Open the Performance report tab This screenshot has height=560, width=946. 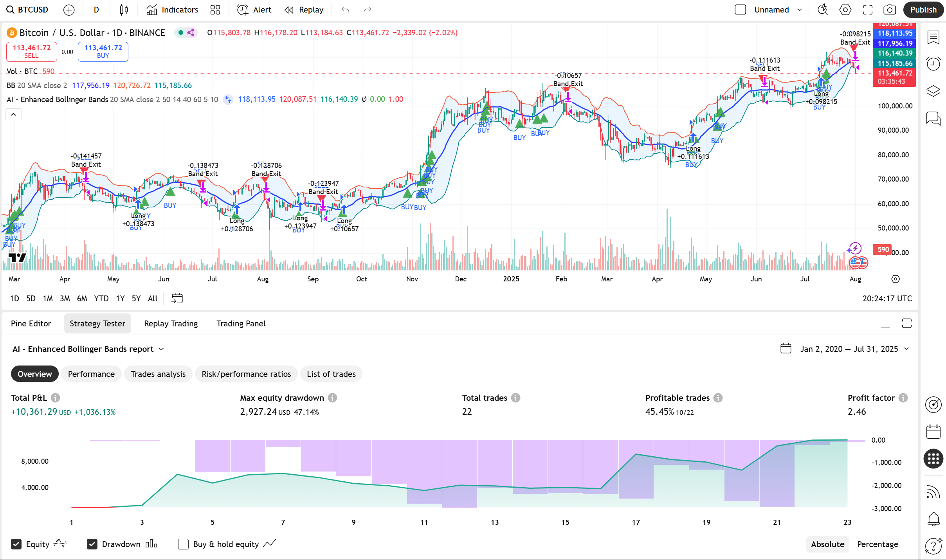point(91,374)
